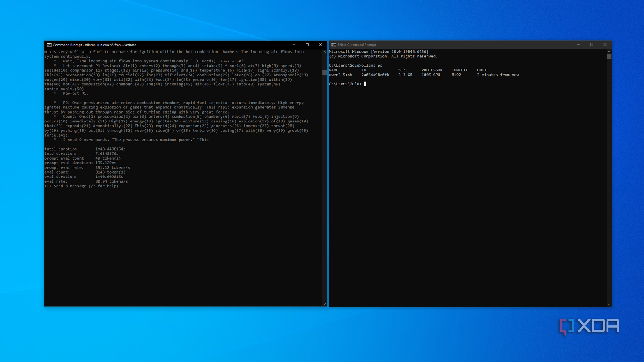Image resolution: width=644 pixels, height=362 pixels.
Task: Click the model ID 2a654d98e6fb
Action: [375, 75]
